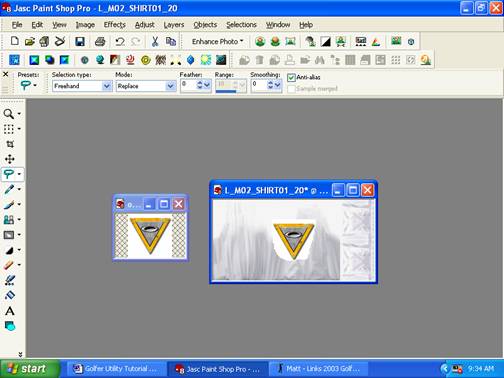Click the system tray clock 9:34 AM

pyautogui.click(x=481, y=369)
